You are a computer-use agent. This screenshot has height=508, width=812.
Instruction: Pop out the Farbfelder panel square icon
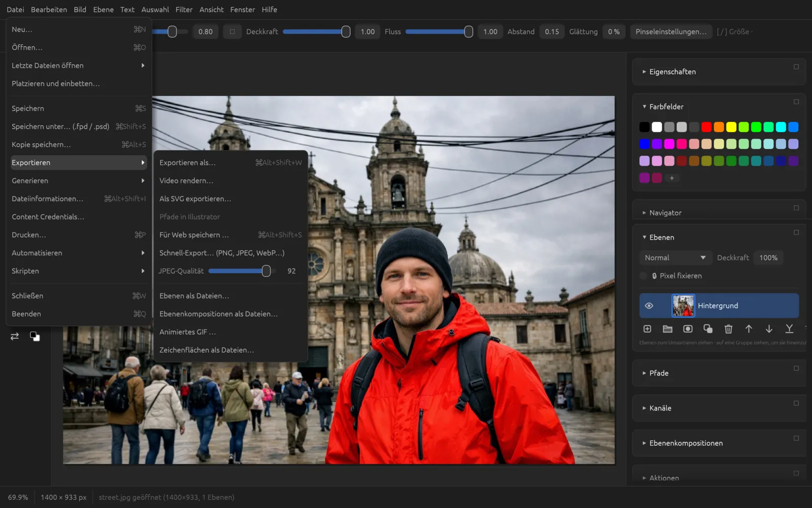click(x=796, y=102)
